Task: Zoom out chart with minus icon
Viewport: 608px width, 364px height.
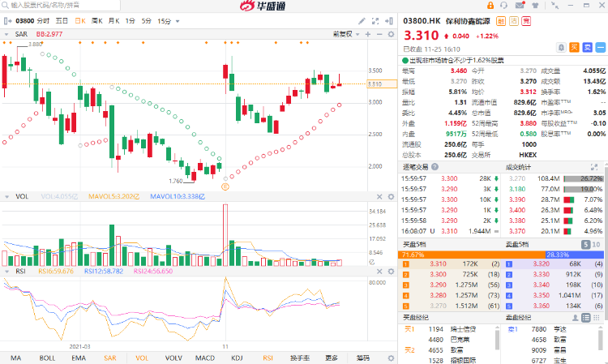Action: point(379,34)
